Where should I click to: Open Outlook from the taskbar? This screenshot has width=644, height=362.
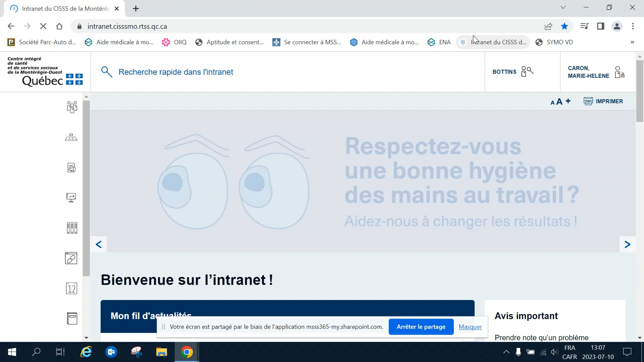pyautogui.click(x=111, y=352)
